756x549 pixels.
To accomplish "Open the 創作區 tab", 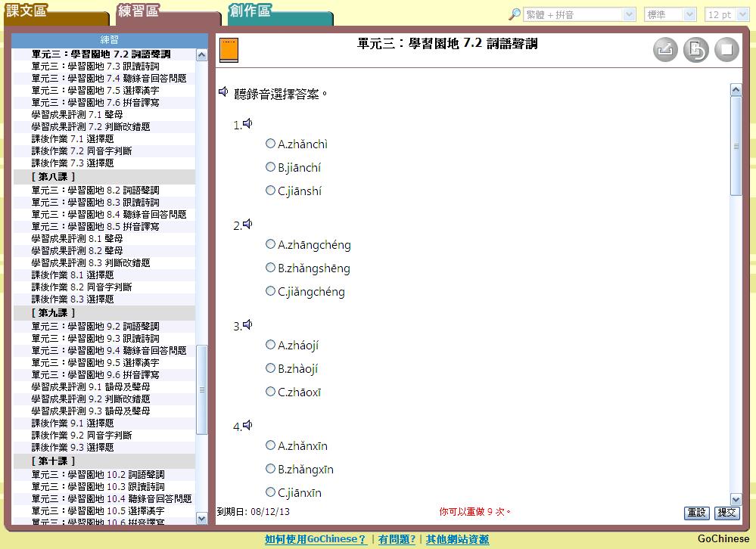I will coord(250,11).
